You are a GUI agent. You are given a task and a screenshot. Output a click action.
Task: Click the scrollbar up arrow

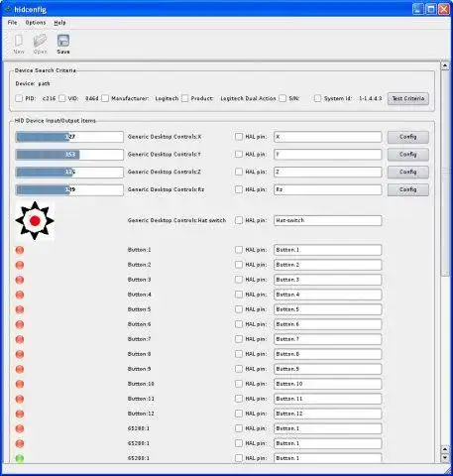click(445, 65)
